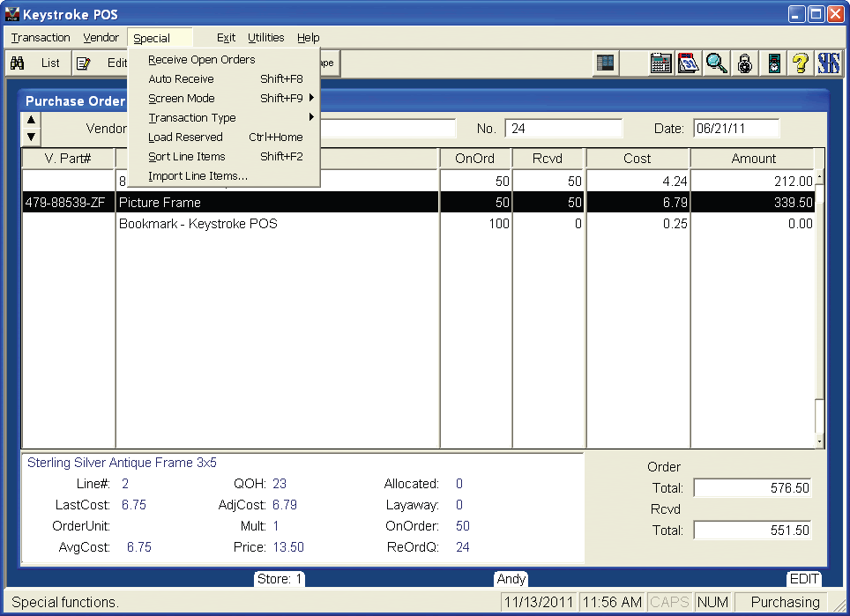Click the yellow question mark help icon
Viewport: 850px width, 616px height.
point(801,63)
